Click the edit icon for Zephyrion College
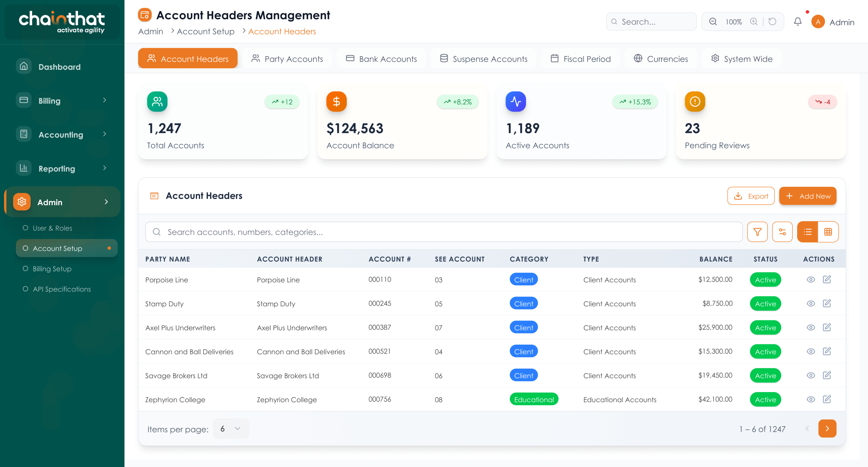 [x=827, y=400]
